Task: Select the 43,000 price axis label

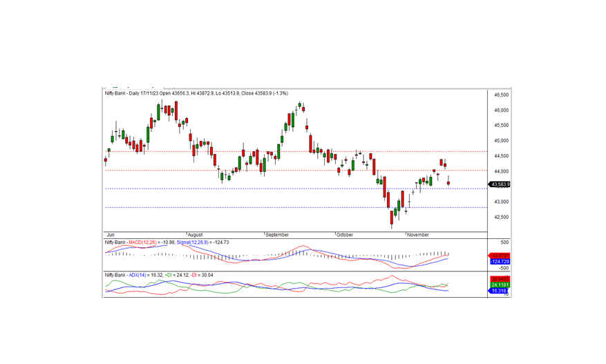Action: coord(501,202)
